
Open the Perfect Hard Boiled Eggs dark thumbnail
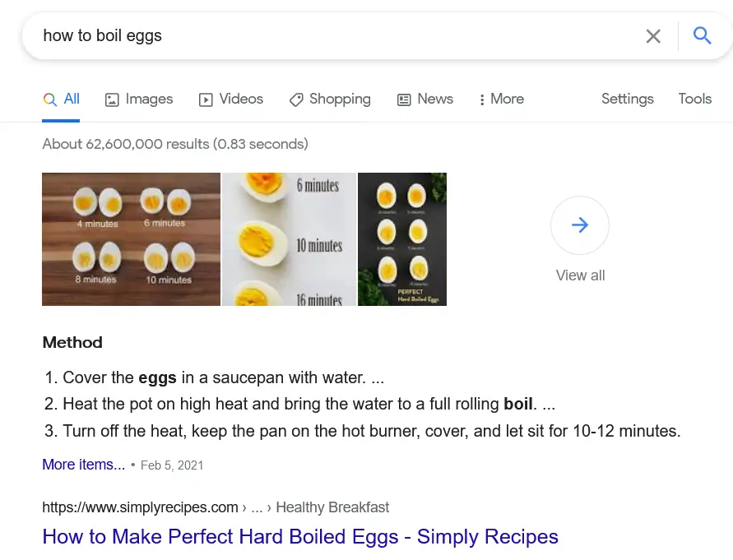click(402, 239)
